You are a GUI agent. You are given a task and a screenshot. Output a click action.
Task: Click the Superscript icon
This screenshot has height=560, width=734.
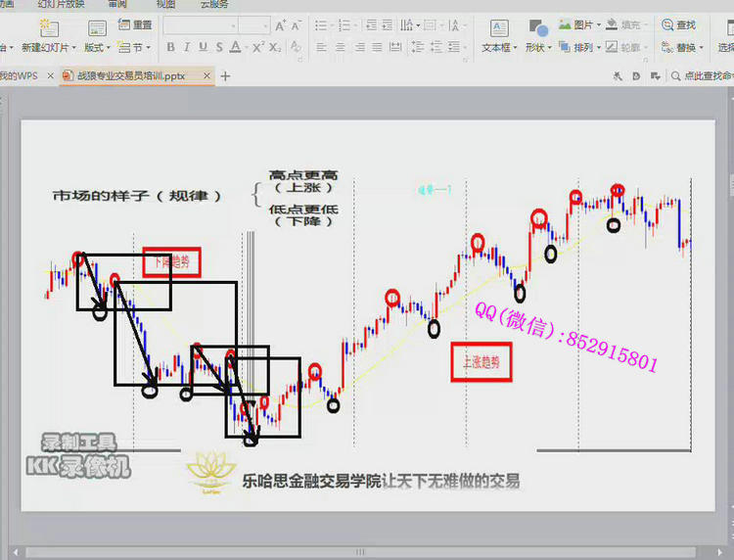point(258,47)
